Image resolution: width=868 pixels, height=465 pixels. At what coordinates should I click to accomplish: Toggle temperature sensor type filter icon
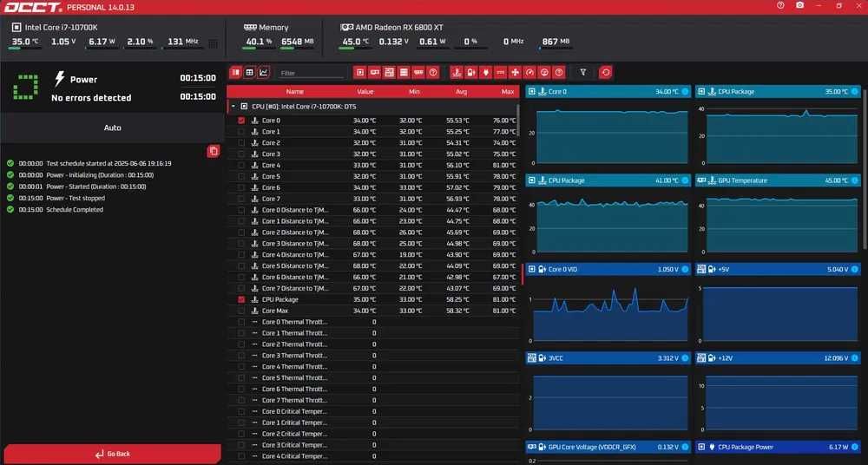[457, 73]
